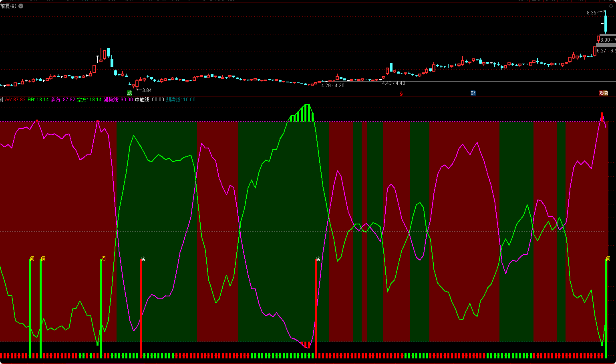The height and width of the screenshot is (364, 616).
Task: Click the 涨榜 badge icon
Action: (603, 93)
